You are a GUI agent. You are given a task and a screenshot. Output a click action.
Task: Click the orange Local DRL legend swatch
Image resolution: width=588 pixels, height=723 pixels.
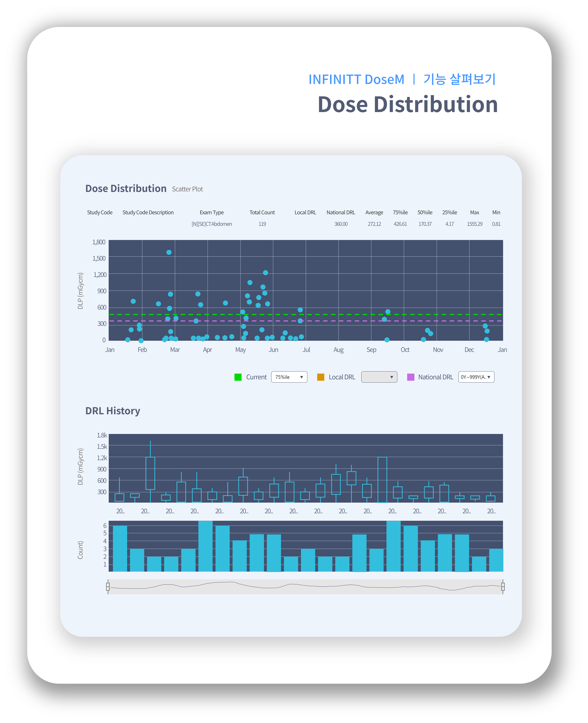point(320,377)
